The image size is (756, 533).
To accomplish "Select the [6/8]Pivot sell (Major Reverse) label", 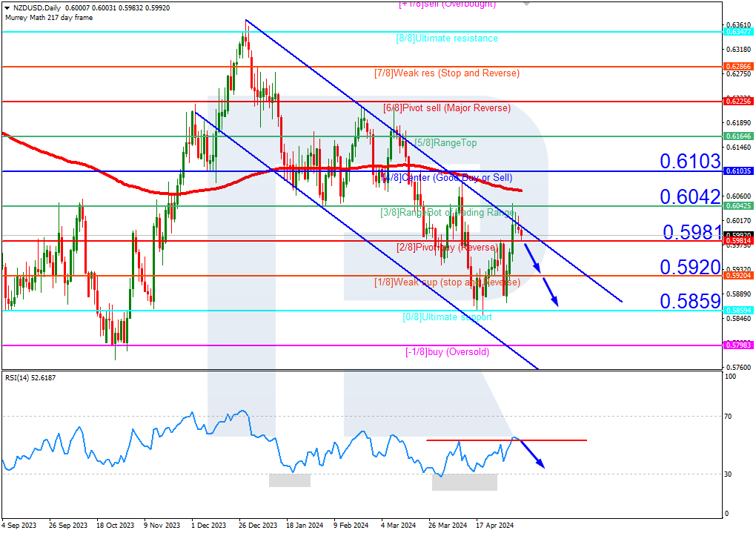I will pyautogui.click(x=445, y=107).
